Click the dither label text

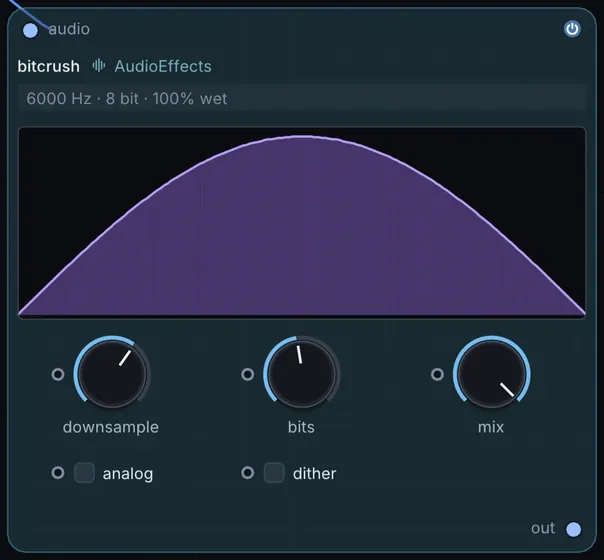tap(314, 473)
